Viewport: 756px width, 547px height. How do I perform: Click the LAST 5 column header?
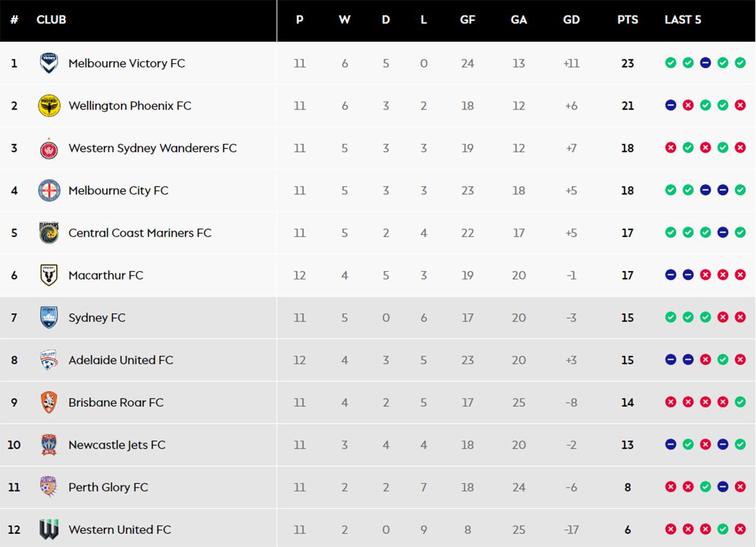tap(683, 20)
